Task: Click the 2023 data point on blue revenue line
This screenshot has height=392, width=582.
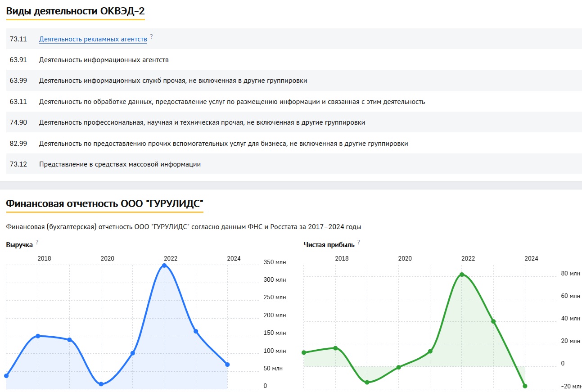Action: tap(196, 331)
